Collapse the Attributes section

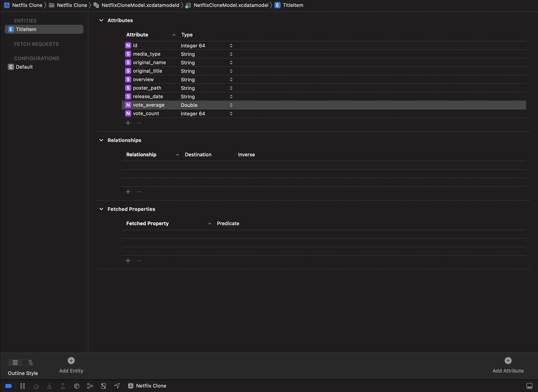coord(102,20)
